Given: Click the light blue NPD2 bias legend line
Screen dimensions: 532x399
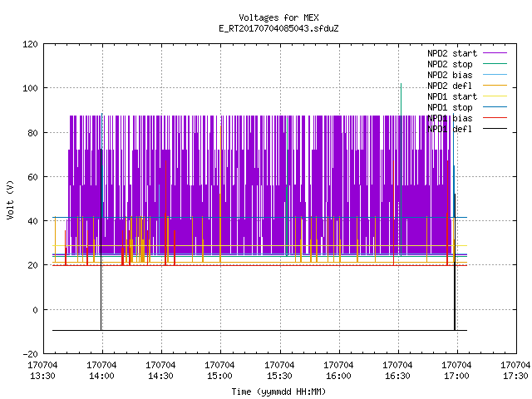Looking at the screenshot, I should tap(495, 74).
